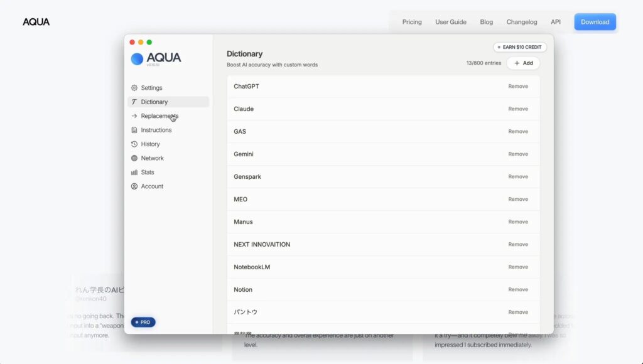Image resolution: width=643 pixels, height=364 pixels.
Task: Click the Instructions document icon
Action: point(134,130)
